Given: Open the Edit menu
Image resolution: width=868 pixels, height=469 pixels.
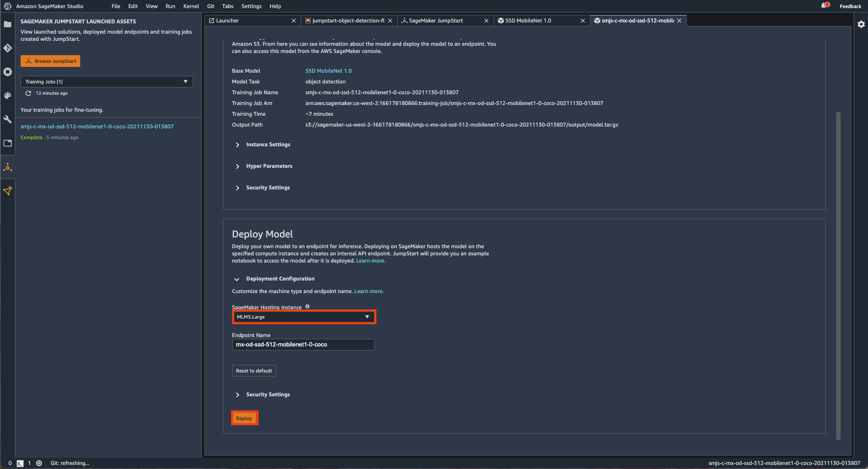Looking at the screenshot, I should point(133,6).
